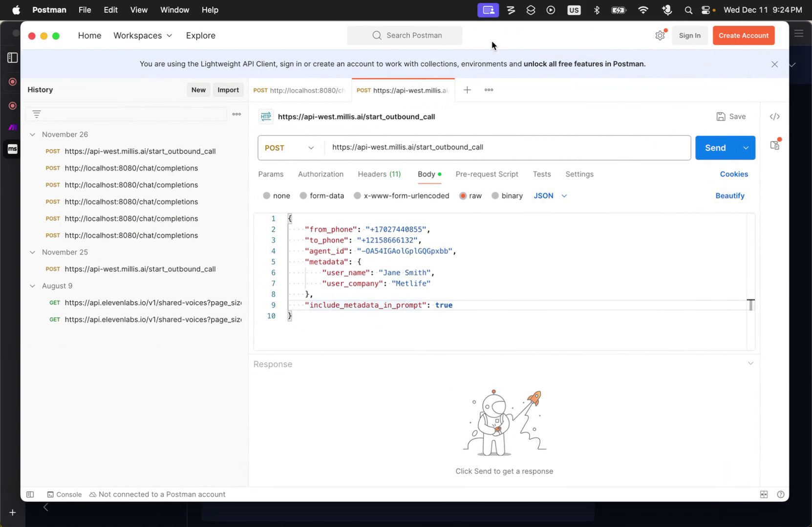Send the start_outbound_call request
812x527 pixels.
click(715, 148)
